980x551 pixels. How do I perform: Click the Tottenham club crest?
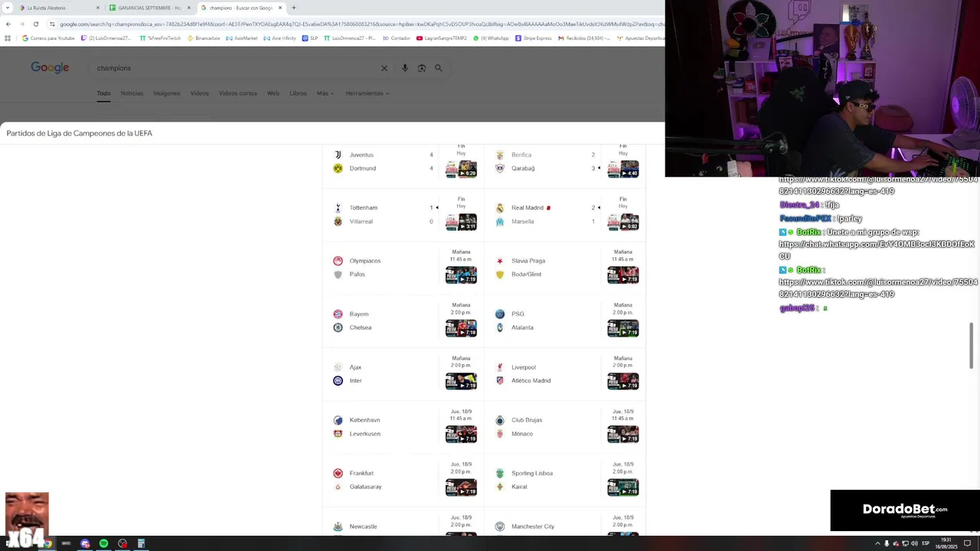coord(338,207)
